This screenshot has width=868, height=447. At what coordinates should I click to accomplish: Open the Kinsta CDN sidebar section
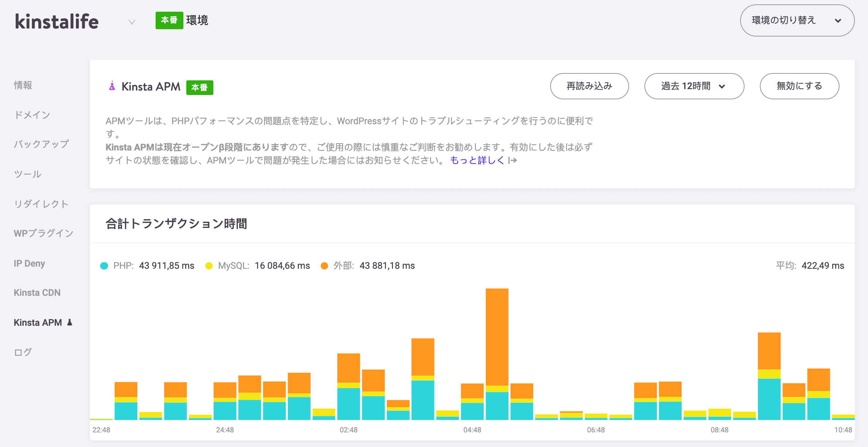[37, 293]
